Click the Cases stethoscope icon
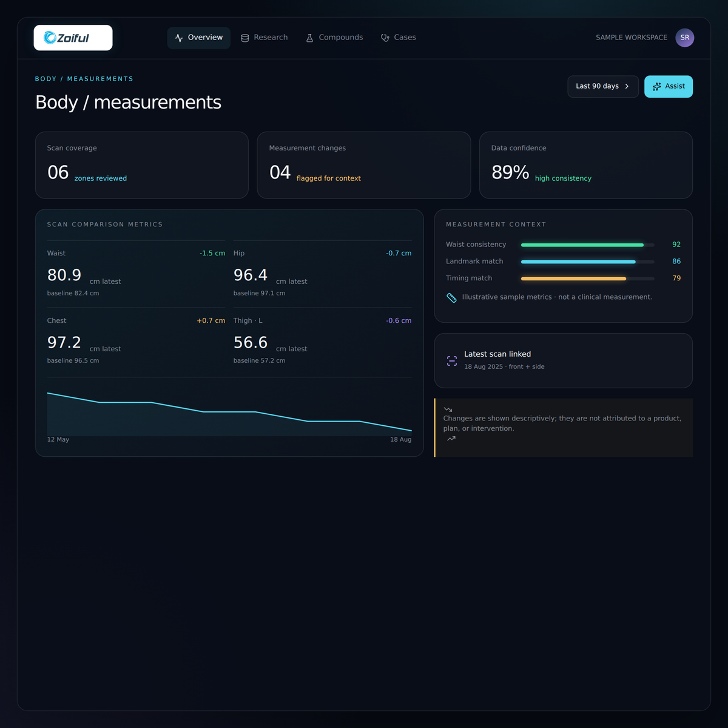Image resolution: width=728 pixels, height=728 pixels. coord(385,38)
